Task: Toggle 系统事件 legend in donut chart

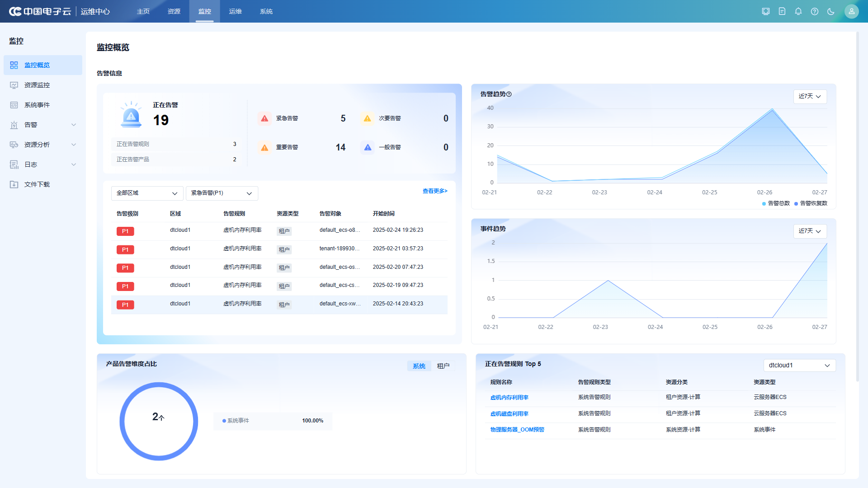Action: coord(236,421)
